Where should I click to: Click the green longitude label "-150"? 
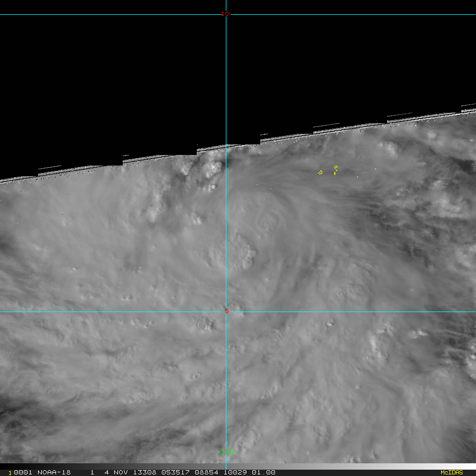pos(225,452)
